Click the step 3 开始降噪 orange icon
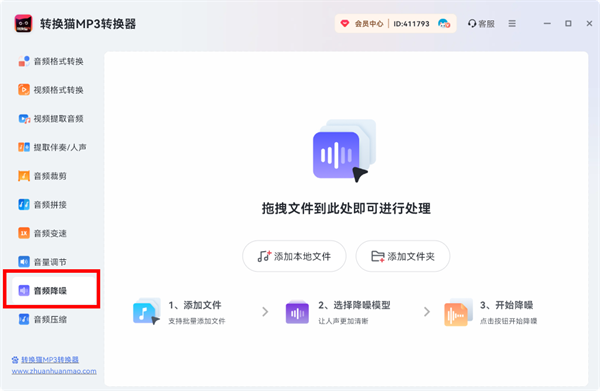Viewport: 600px width, 391px height. [x=458, y=312]
